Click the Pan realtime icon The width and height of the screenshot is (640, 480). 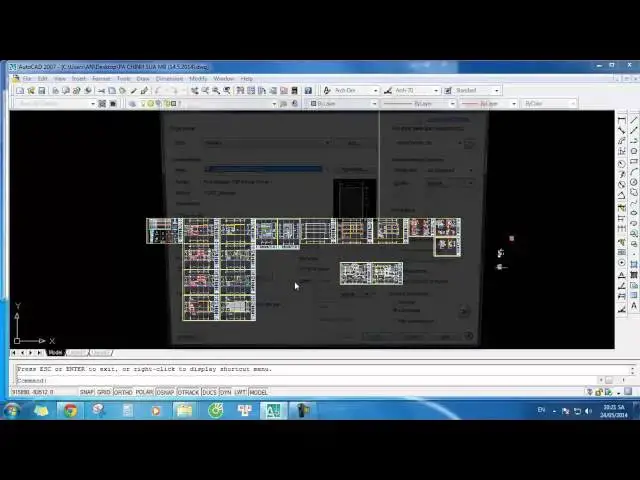click(195, 91)
